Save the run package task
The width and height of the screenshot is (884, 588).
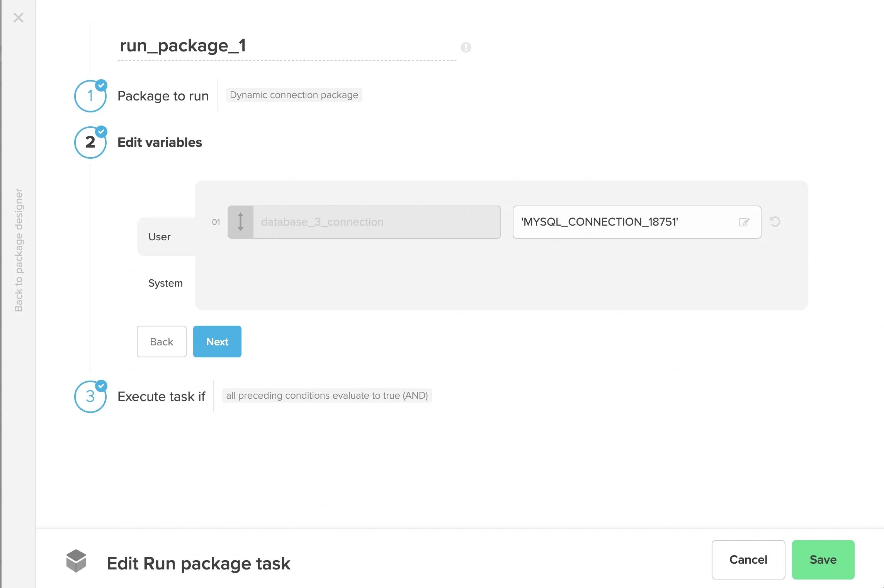[x=823, y=560]
